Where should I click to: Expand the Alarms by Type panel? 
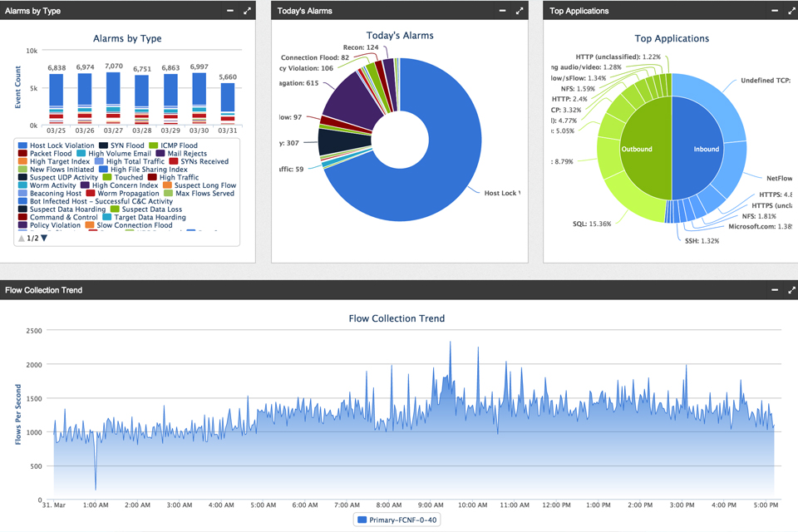click(246, 11)
